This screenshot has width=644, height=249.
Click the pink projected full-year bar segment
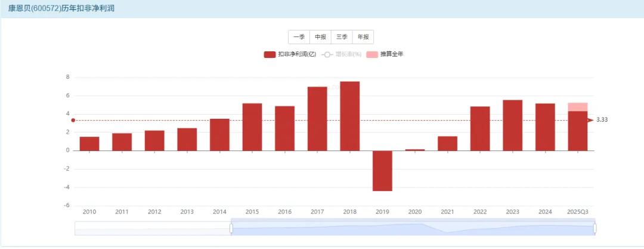[x=577, y=107]
